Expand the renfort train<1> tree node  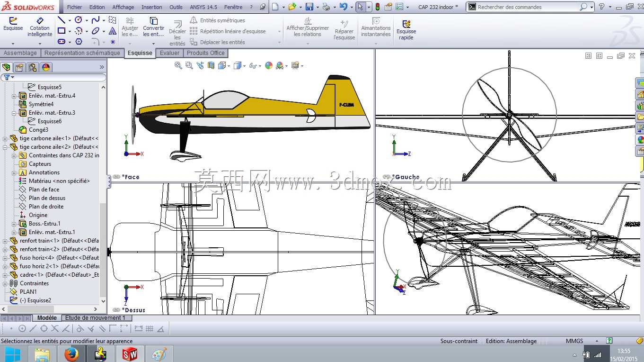(x=5, y=241)
